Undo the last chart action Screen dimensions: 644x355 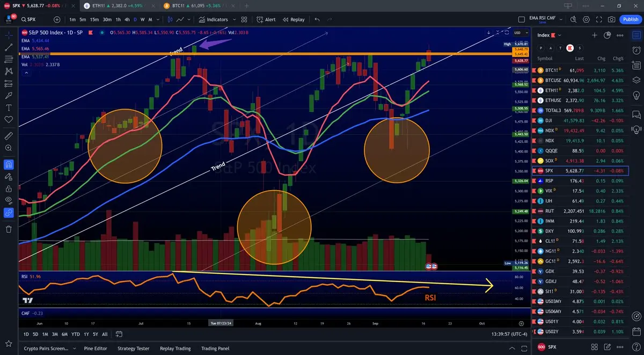pos(317,19)
